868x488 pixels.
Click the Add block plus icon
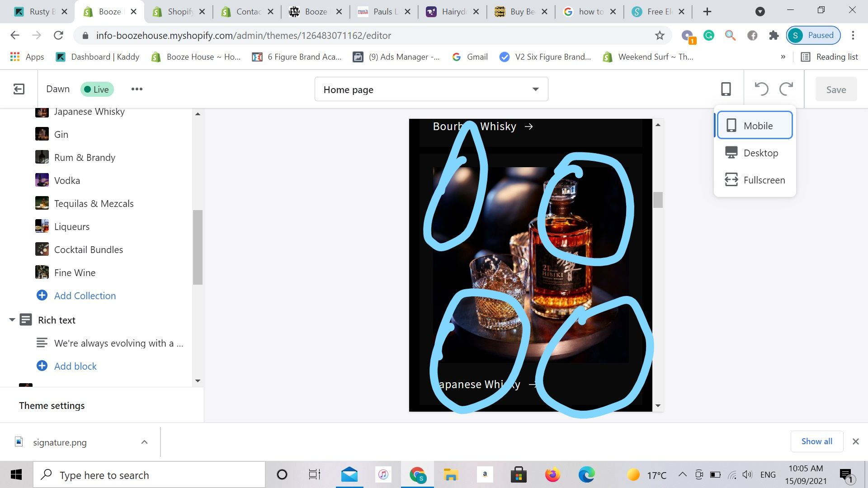pyautogui.click(x=42, y=366)
